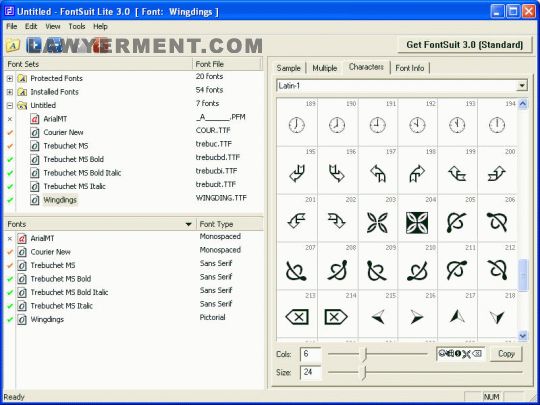The image size is (540, 405).
Task: Choose the arrowhead glyph numbered 215
Action: pyautogui.click(x=378, y=317)
